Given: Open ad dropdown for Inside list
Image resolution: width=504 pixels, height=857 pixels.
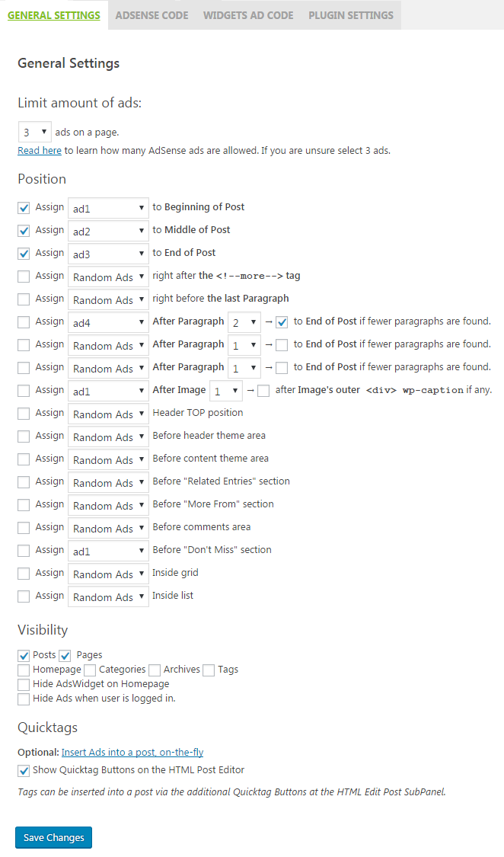Looking at the screenshot, I should click(x=108, y=596).
